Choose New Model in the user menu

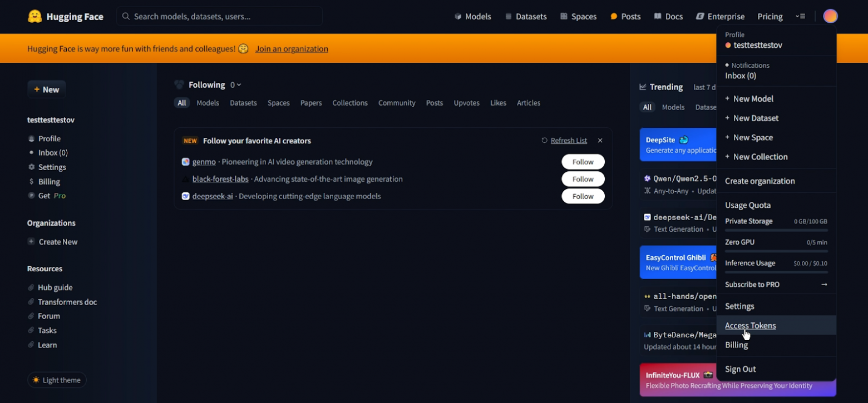click(776, 98)
